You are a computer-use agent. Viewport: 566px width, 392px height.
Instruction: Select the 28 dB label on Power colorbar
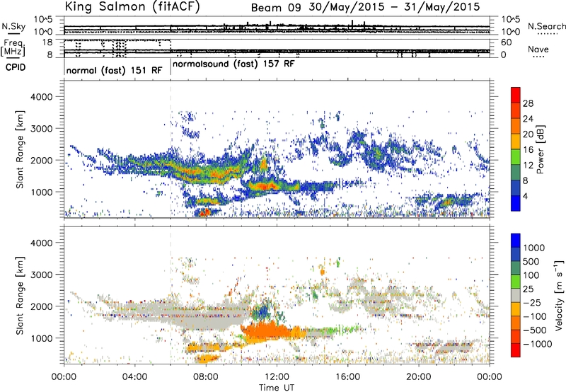(x=528, y=103)
